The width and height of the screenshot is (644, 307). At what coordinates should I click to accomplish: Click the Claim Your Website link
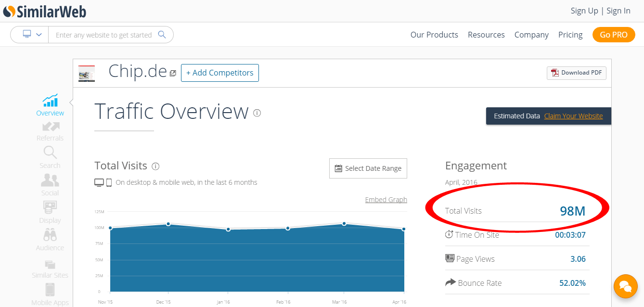(x=573, y=115)
